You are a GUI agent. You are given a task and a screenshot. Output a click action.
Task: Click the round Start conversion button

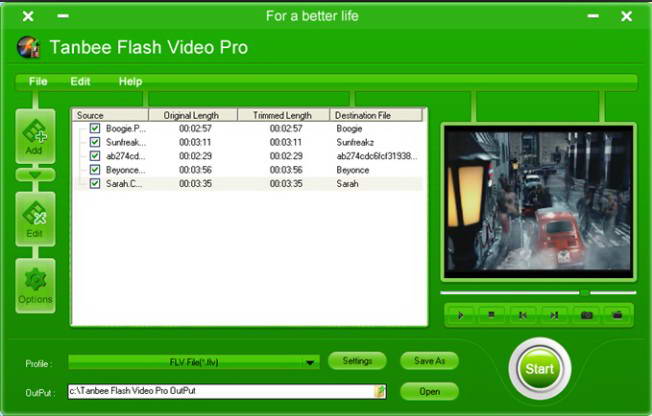coord(540,369)
